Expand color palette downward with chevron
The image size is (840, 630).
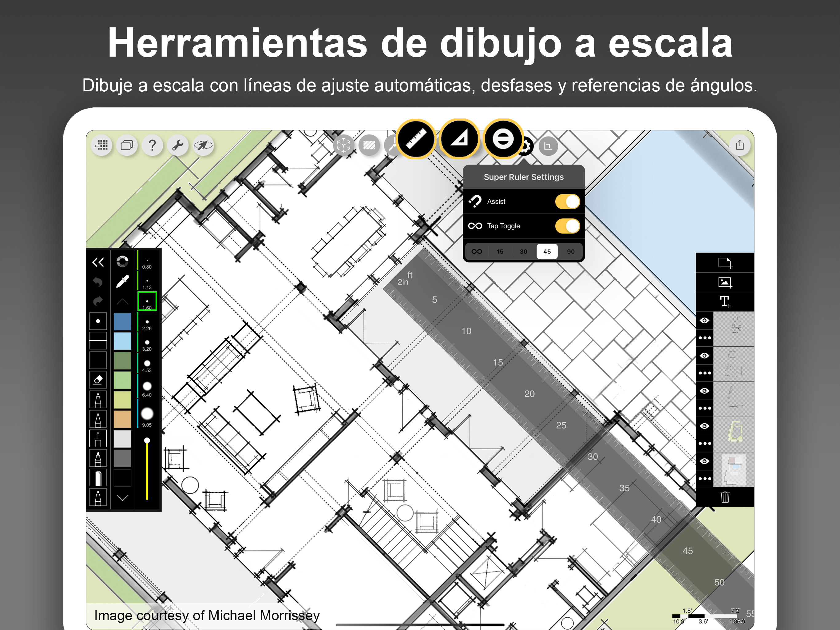click(122, 498)
